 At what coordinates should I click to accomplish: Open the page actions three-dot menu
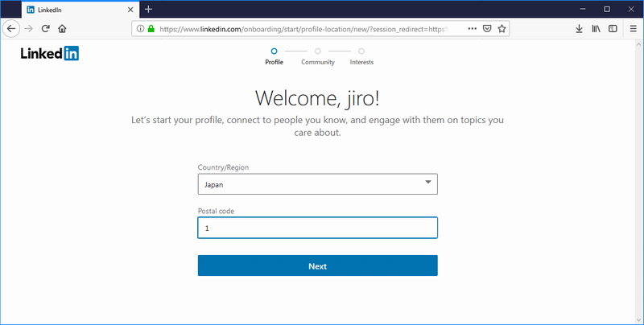473,29
